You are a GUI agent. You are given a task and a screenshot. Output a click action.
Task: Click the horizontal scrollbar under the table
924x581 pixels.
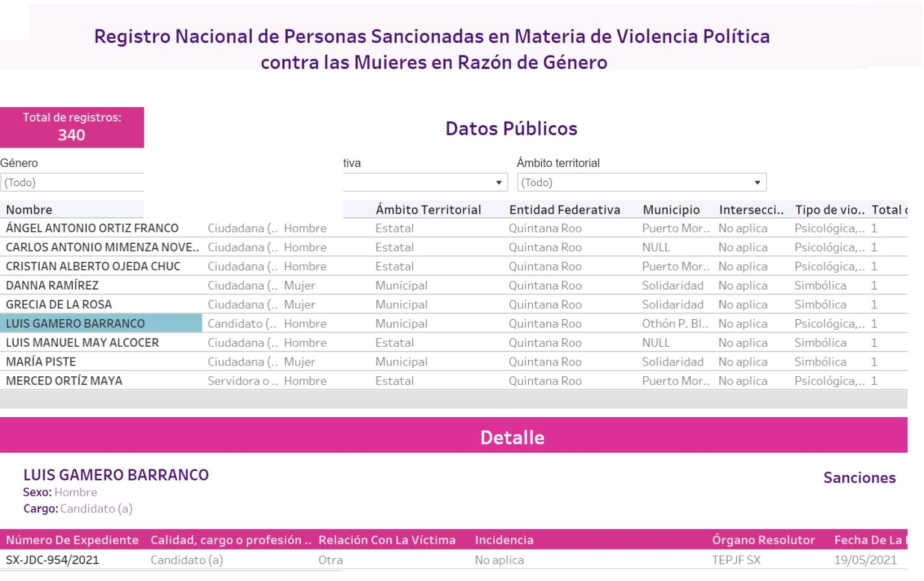point(454,399)
